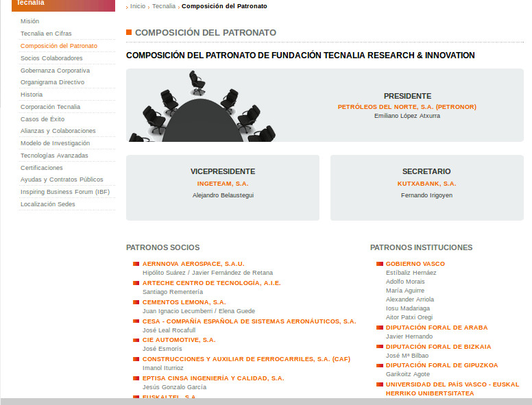
Task: Open Casos de Éxito sidebar item
Action: [x=43, y=119]
